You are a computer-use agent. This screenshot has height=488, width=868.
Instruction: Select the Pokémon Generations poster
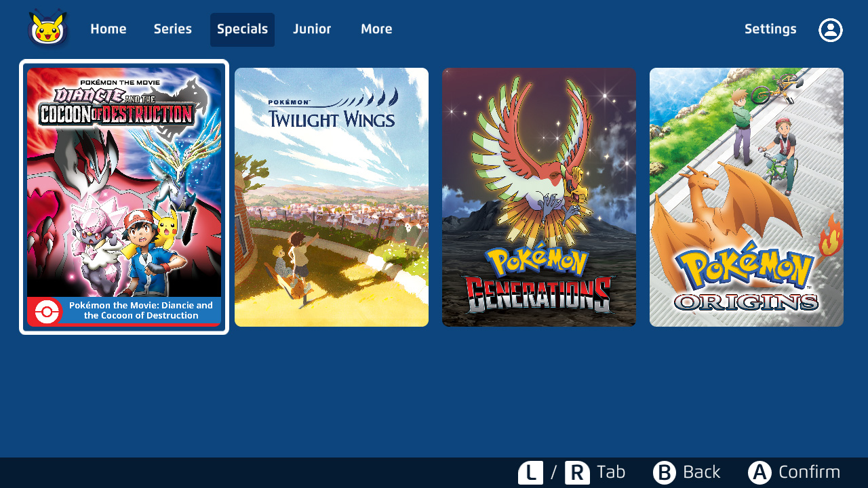tap(539, 197)
